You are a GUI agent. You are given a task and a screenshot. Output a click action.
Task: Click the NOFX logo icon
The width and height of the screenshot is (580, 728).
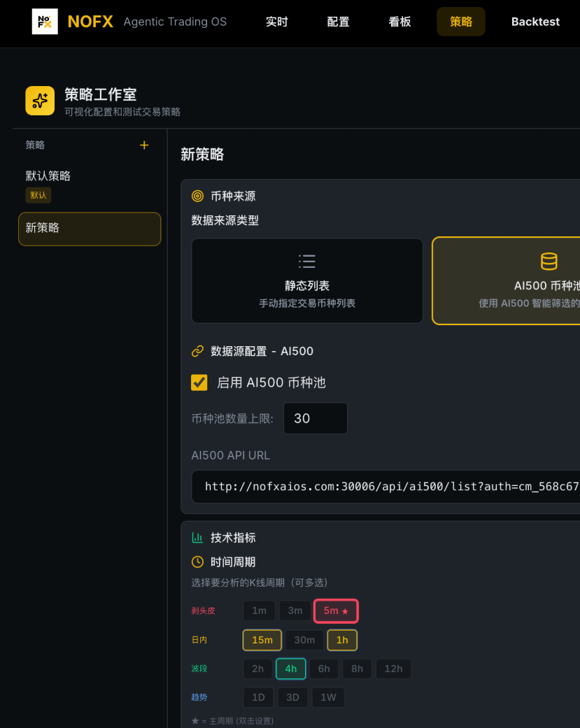45,22
